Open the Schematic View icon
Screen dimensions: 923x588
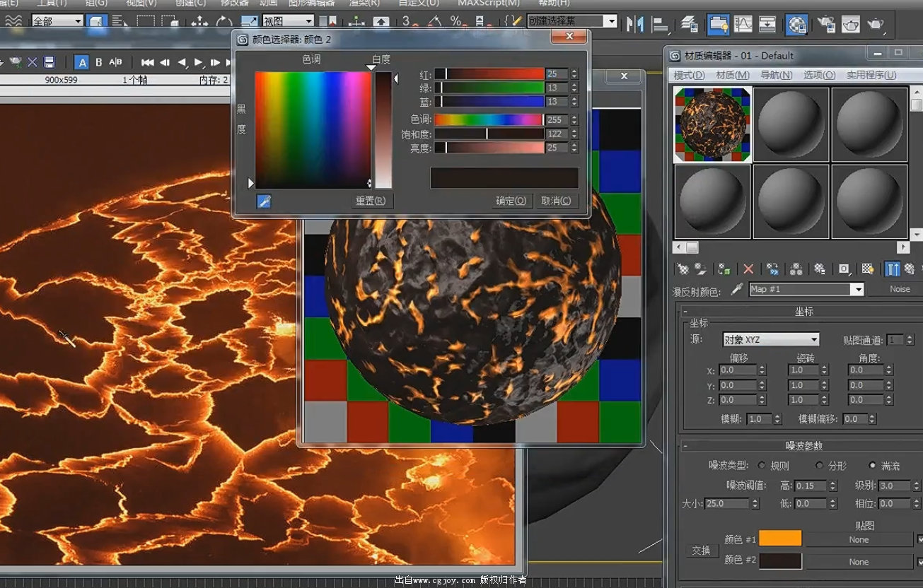[x=767, y=24]
